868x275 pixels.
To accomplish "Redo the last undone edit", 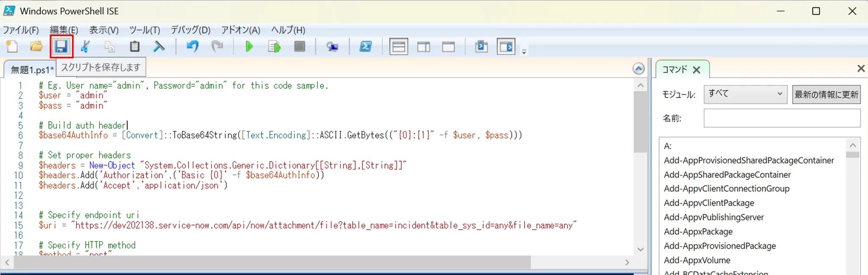I will coord(217,46).
